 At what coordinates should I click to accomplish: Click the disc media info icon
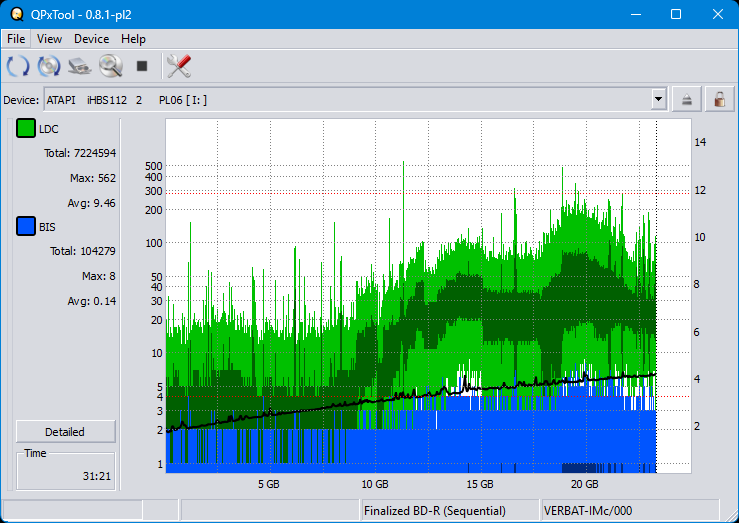49,66
